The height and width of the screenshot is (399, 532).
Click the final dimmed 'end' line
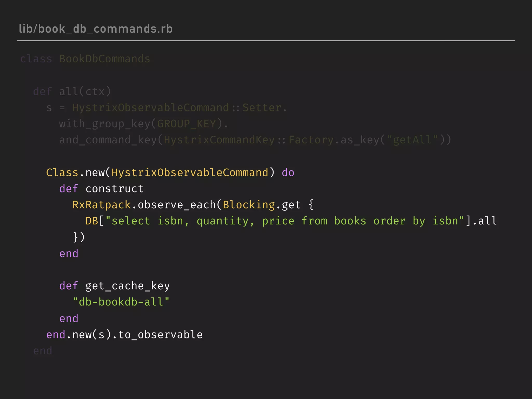(43, 351)
